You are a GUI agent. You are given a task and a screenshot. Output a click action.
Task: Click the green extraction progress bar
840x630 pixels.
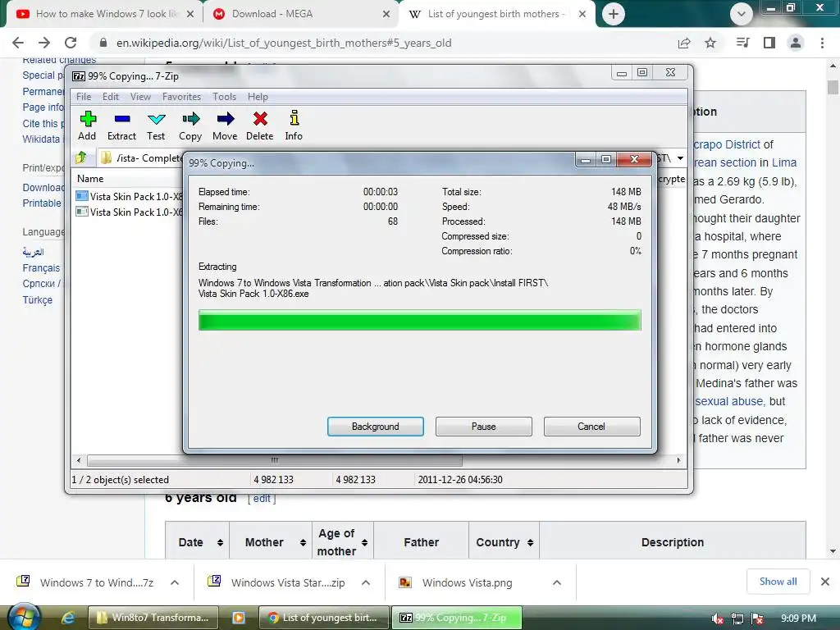coord(419,321)
